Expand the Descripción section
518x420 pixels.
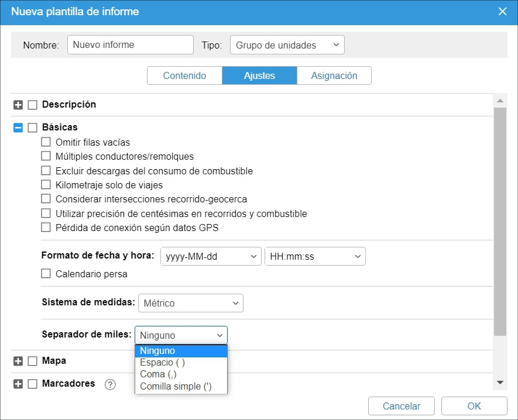pos(16,104)
